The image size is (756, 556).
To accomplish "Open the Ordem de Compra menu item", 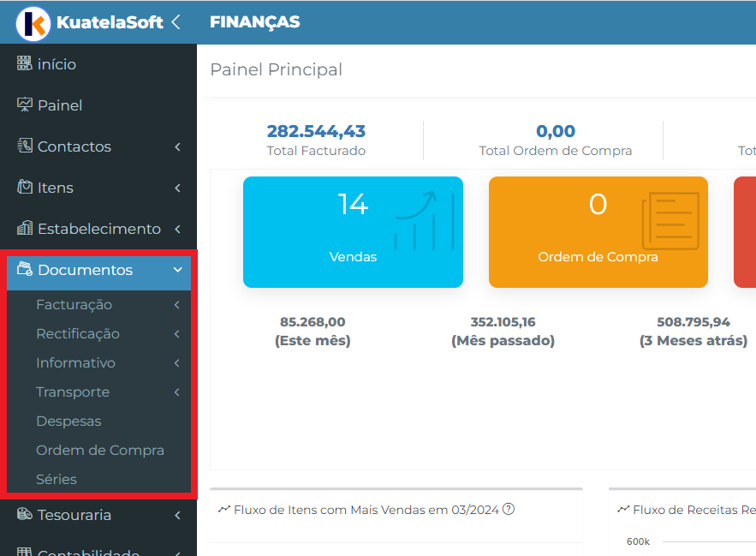I will [100, 450].
